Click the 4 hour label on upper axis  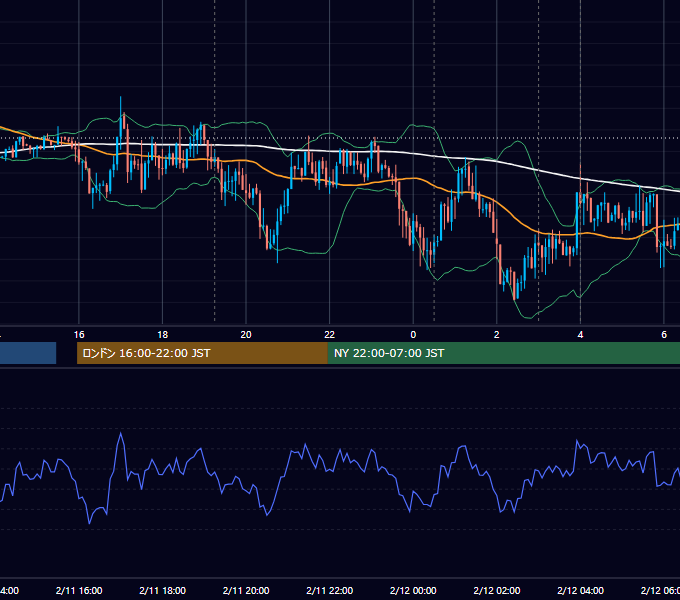pyautogui.click(x=580, y=335)
